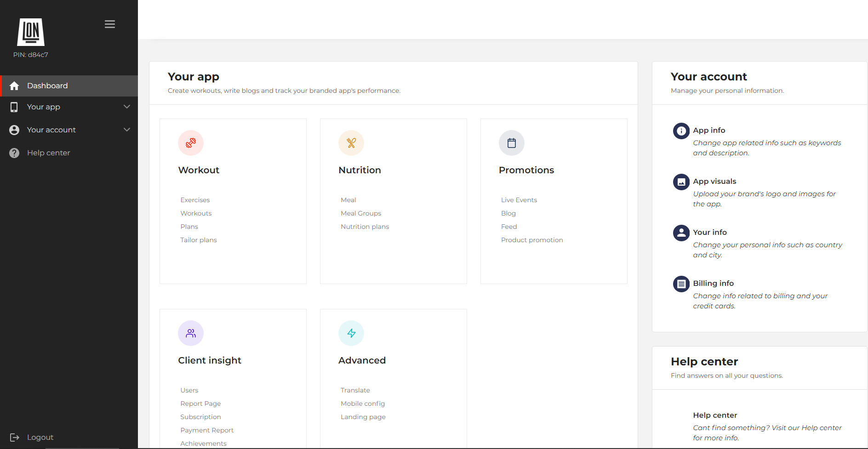Click the Nutrition cutlery icon
The height and width of the screenshot is (449, 868).
[x=351, y=143]
